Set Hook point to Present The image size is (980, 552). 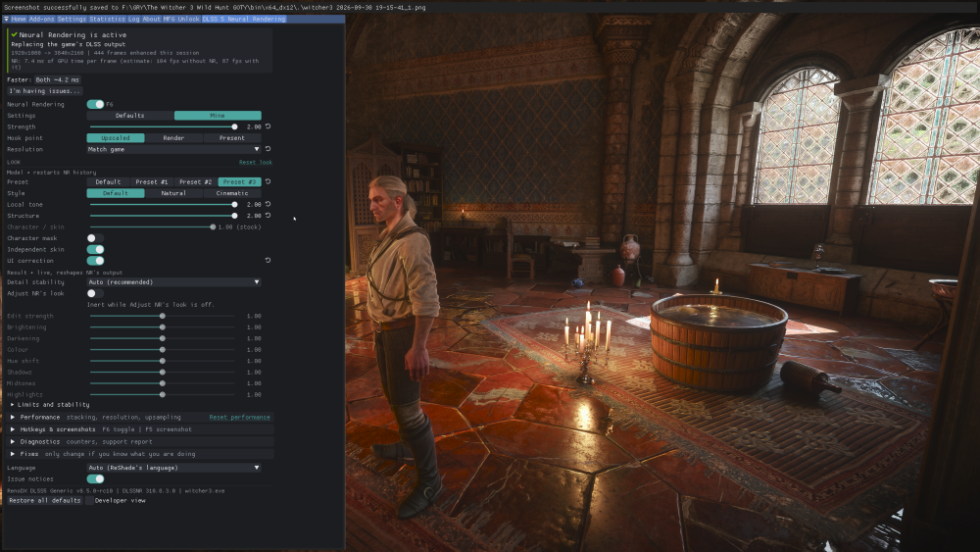[232, 138]
